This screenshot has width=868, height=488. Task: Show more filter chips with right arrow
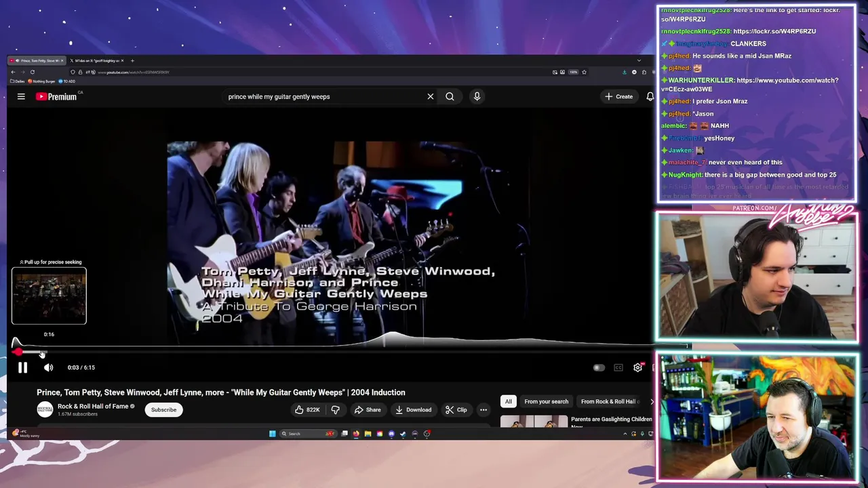pyautogui.click(x=652, y=401)
